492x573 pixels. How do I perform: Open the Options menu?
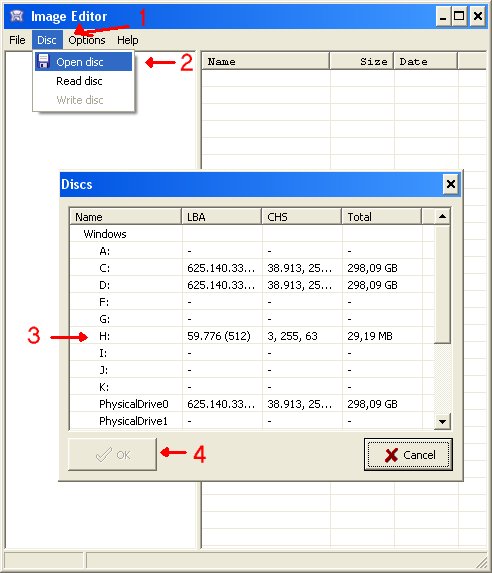[87, 40]
